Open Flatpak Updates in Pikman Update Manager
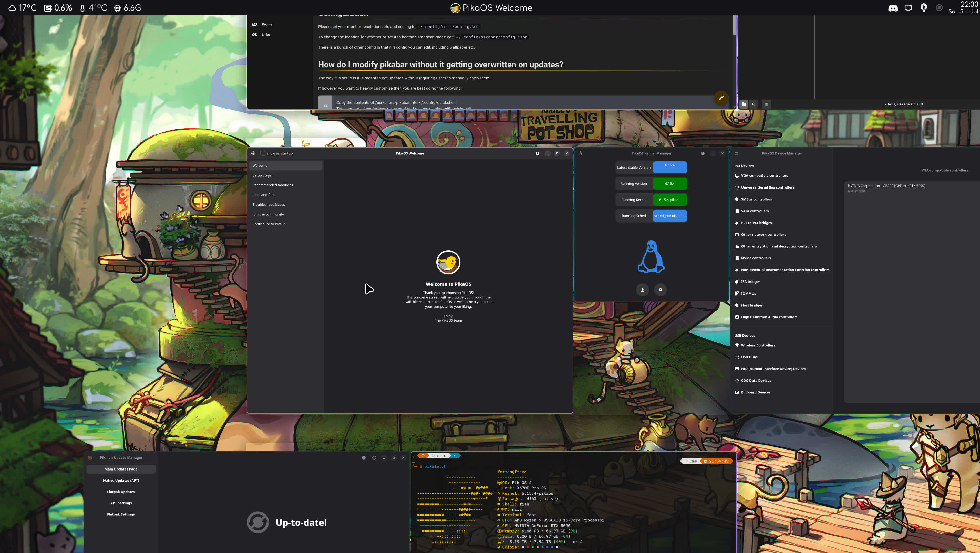The image size is (980, 553). [x=121, y=491]
